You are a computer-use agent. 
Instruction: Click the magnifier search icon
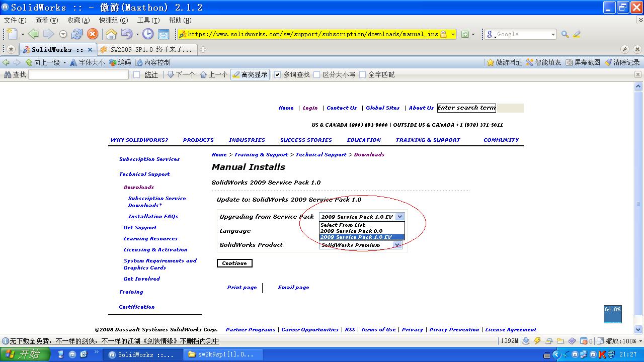(x=565, y=34)
